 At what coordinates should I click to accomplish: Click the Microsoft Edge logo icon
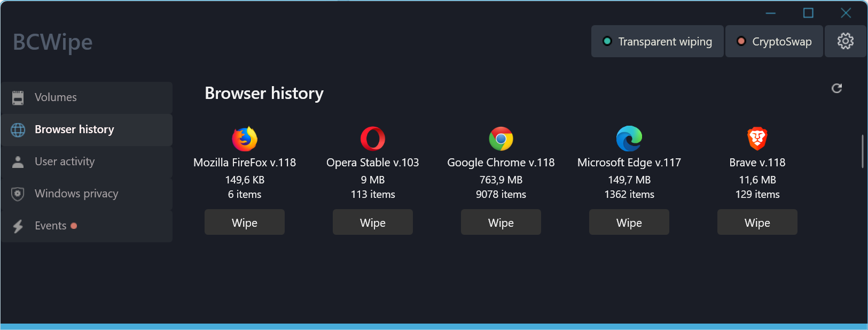[629, 139]
